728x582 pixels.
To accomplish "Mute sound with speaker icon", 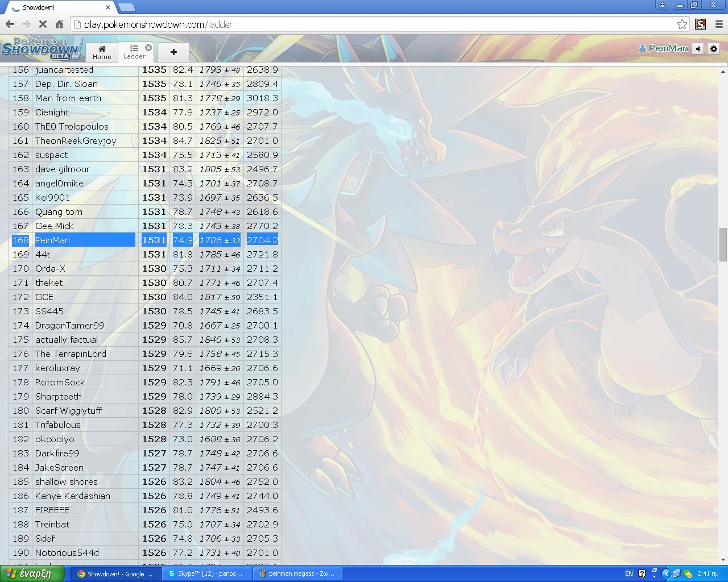I will pos(698,48).
